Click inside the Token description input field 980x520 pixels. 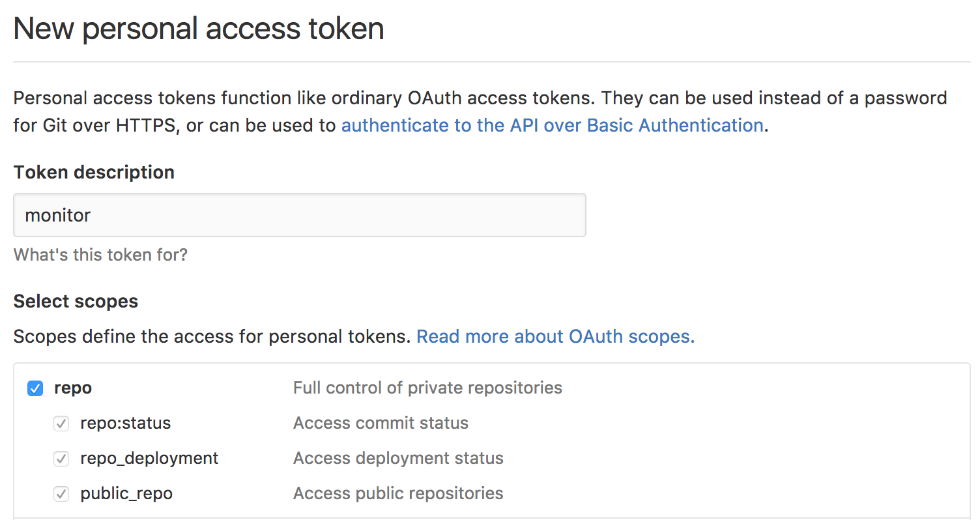coord(300,215)
